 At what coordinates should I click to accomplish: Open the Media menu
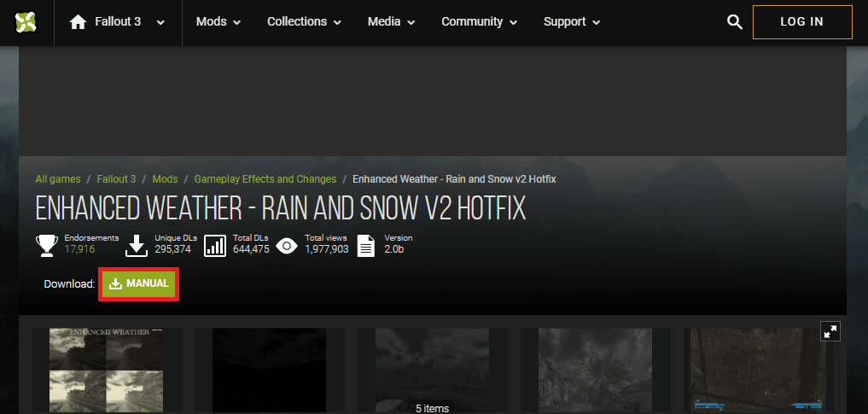tap(392, 21)
